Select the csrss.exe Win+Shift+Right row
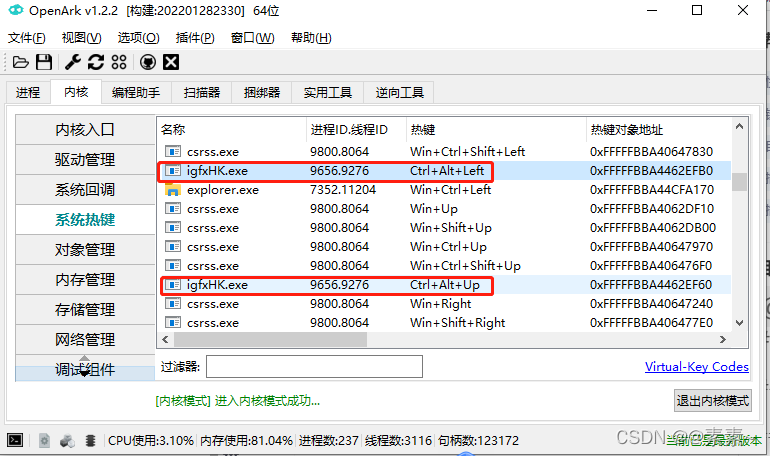 (x=444, y=323)
